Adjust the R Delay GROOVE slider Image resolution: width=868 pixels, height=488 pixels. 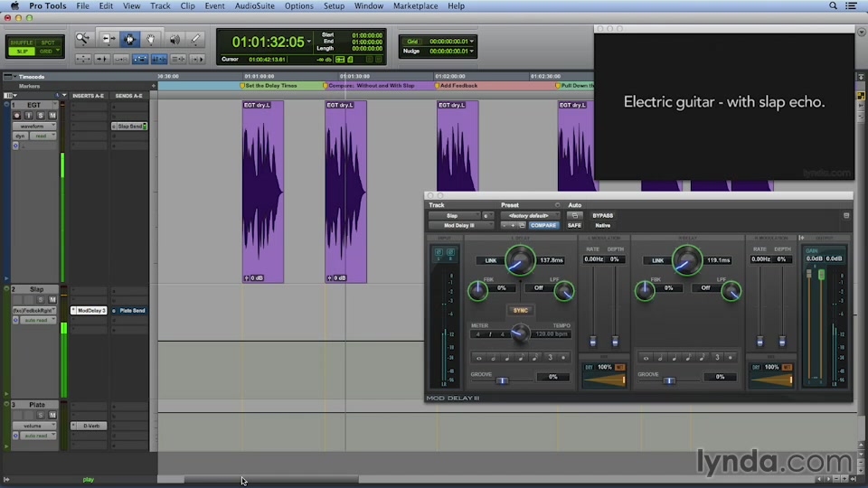click(669, 380)
